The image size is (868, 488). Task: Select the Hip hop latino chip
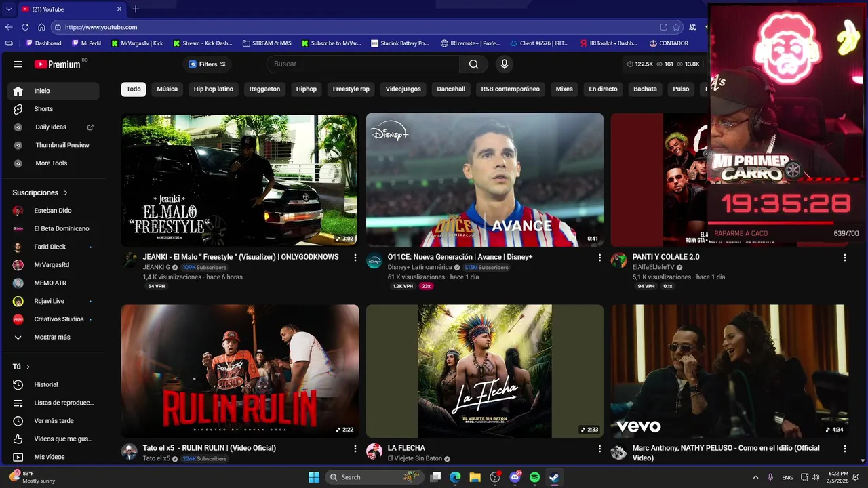pos(214,89)
